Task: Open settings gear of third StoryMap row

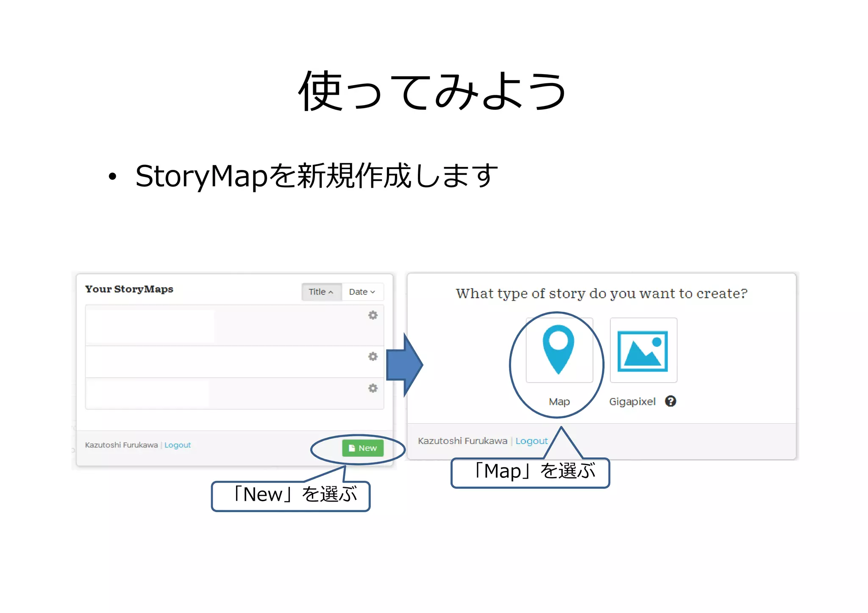Action: click(x=373, y=388)
